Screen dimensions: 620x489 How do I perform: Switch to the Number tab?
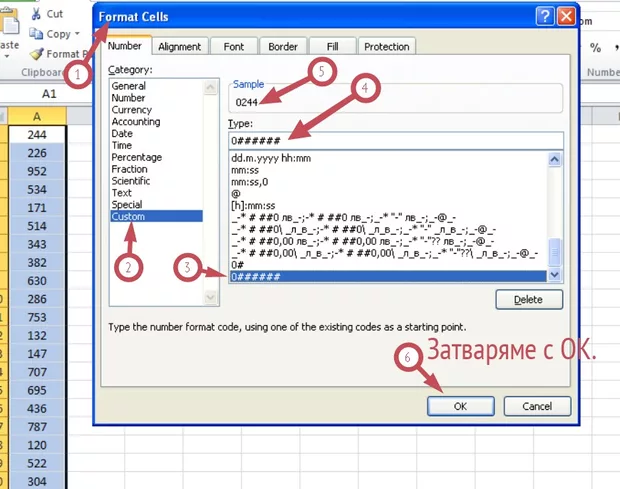pyautogui.click(x=125, y=46)
